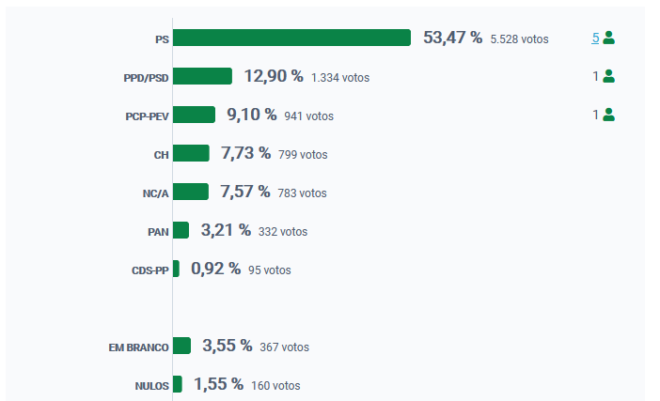This screenshot has width=660, height=401.
Task: Click the EM BRANCO label
Action: click(139, 348)
